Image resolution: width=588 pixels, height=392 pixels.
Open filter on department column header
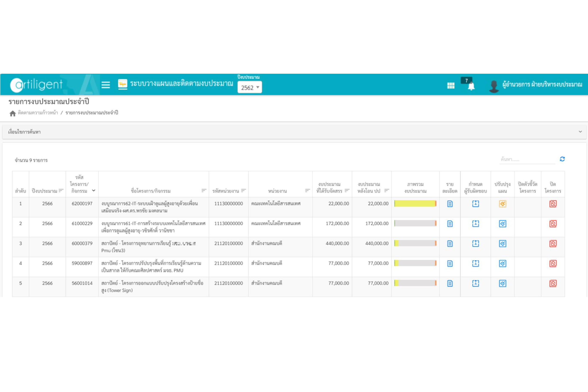307,190
